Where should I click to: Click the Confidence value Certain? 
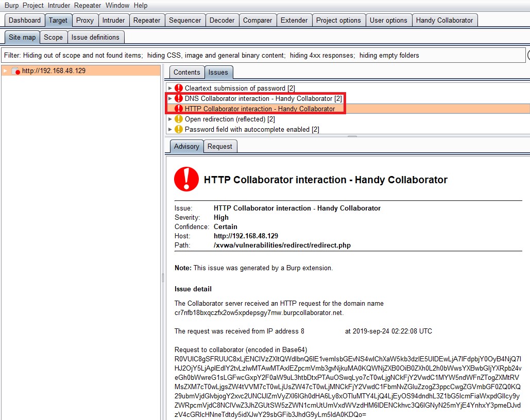[x=225, y=226]
